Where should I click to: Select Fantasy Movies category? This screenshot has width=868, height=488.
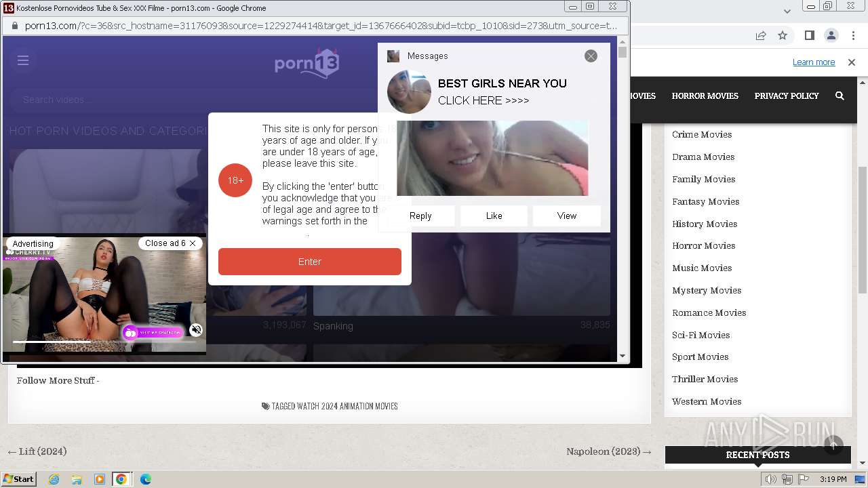tap(706, 201)
